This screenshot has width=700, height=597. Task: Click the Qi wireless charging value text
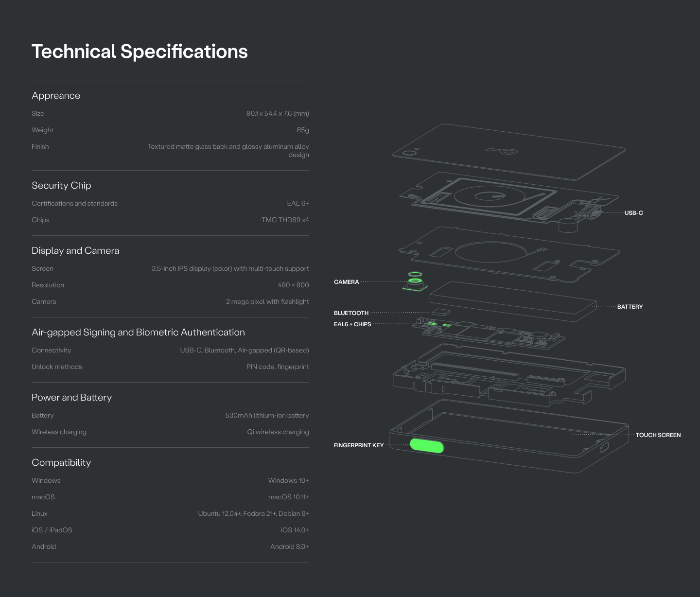[278, 432]
